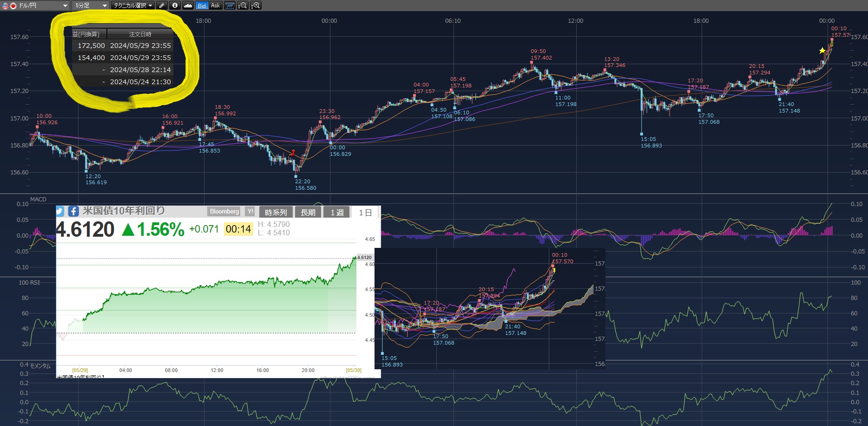The image size is (868, 426).
Task: Switch price display to Ask
Action: (215, 6)
